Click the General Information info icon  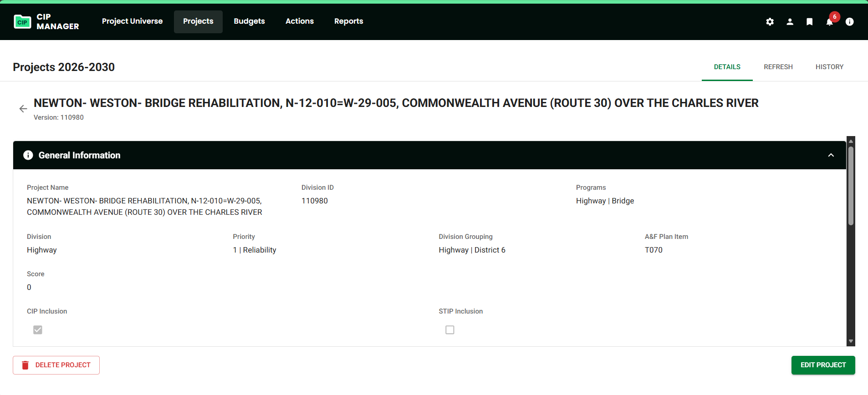coord(28,155)
